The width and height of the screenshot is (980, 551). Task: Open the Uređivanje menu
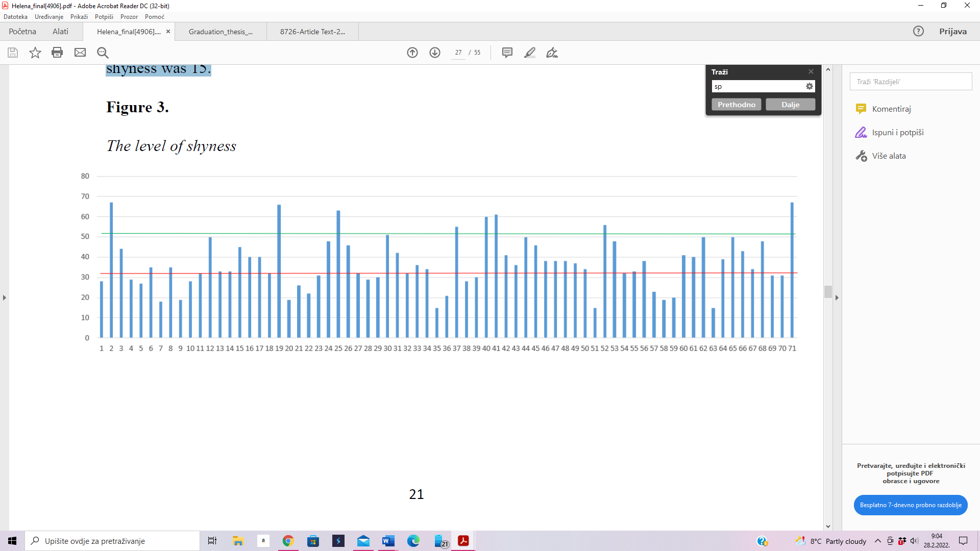click(x=49, y=17)
